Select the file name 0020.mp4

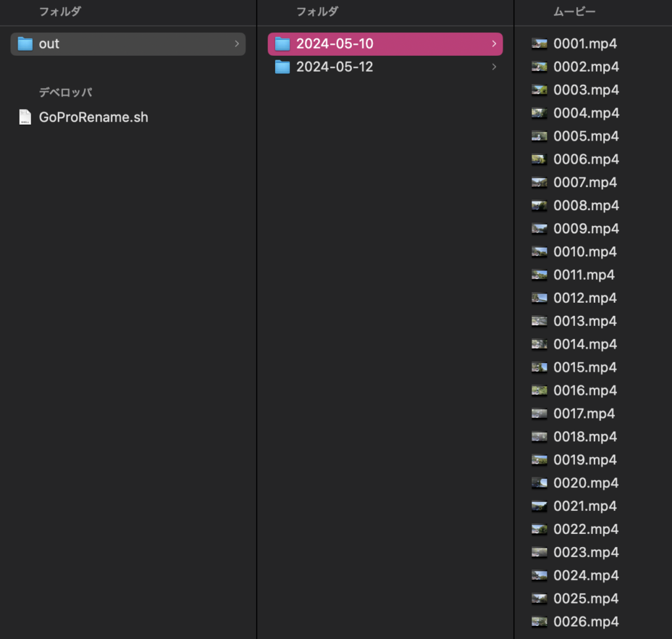(x=586, y=483)
